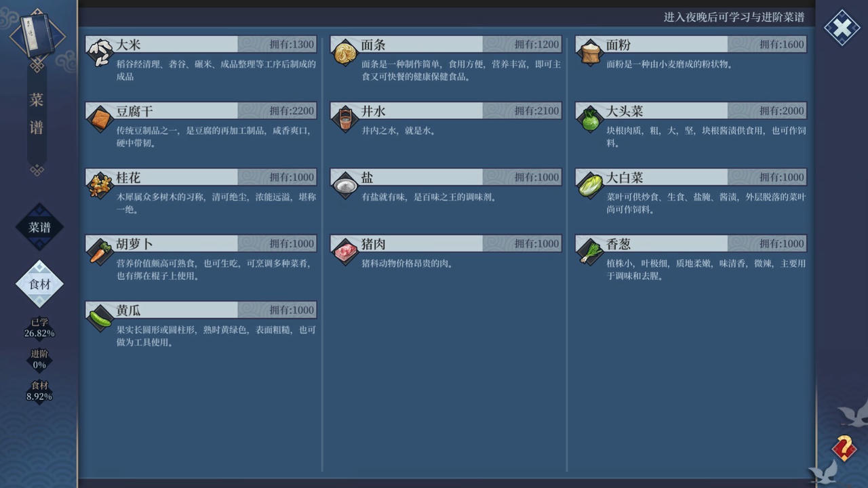Click the osmanthus (桂花) flower icon
Viewport: 868px width, 488px height.
click(100, 185)
